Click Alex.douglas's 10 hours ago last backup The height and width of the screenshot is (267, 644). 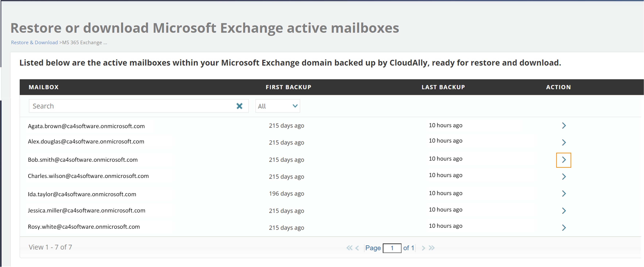[x=445, y=141]
